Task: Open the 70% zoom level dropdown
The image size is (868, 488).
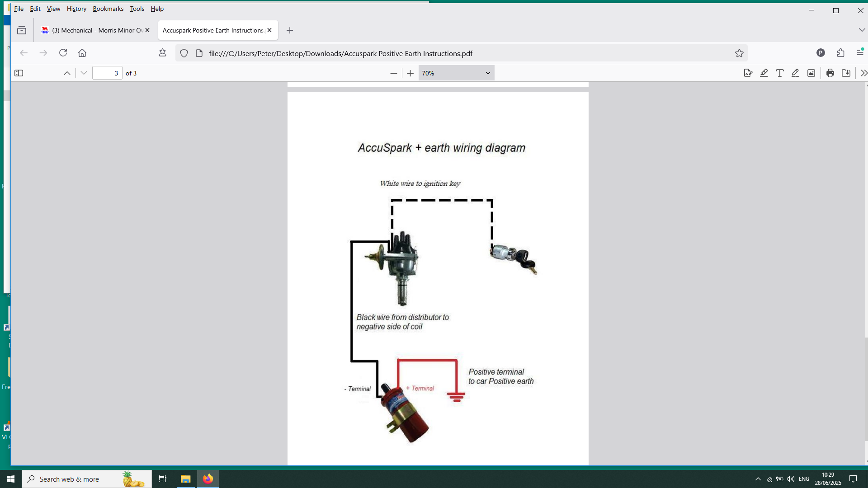Action: tap(456, 73)
